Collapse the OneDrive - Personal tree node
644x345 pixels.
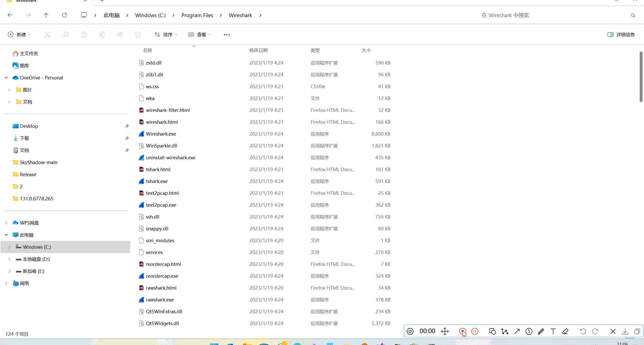6,78
